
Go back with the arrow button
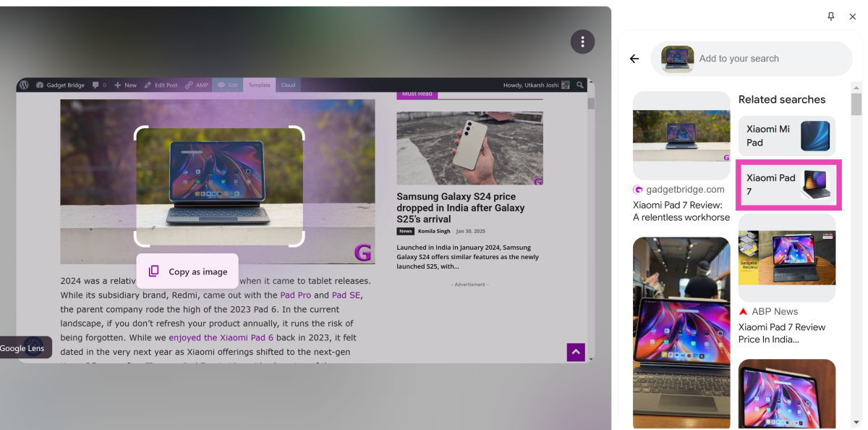(x=634, y=59)
